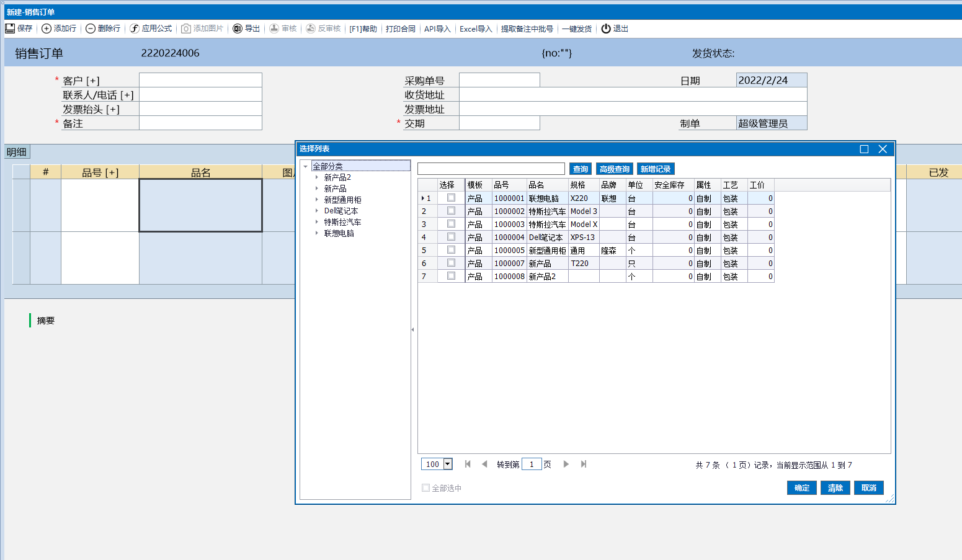Click the Exit (退出) power icon
This screenshot has width=962, height=560.
[x=606, y=29]
